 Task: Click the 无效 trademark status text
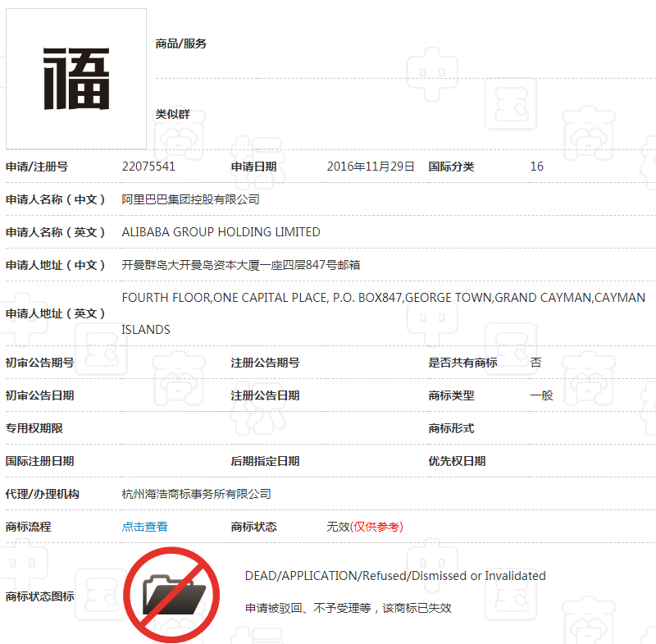(338, 527)
